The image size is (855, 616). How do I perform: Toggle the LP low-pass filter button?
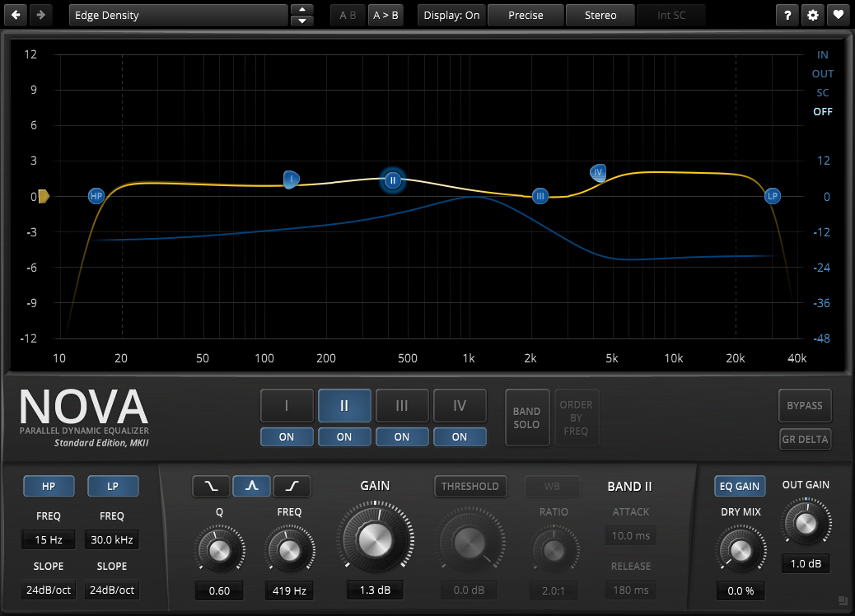point(113,486)
